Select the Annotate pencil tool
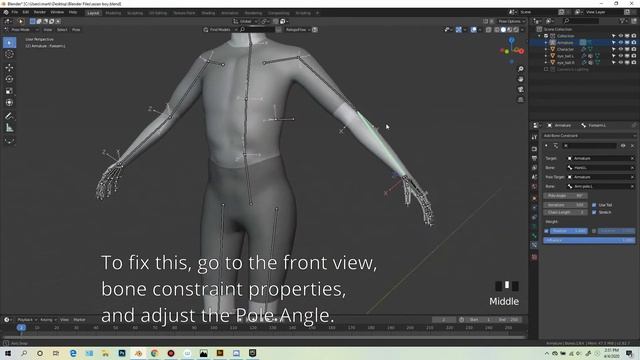The width and height of the screenshot is (640, 360). pos(9,116)
